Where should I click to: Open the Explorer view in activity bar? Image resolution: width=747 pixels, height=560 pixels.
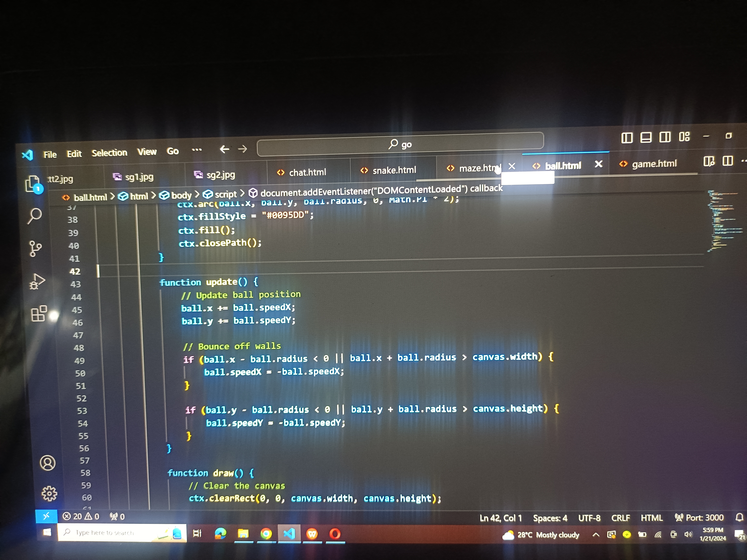tap(33, 184)
